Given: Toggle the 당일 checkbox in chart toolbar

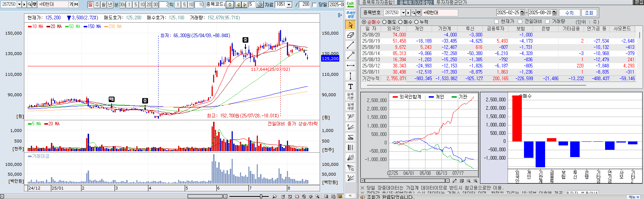Looking at the screenshot, I should (314, 5).
